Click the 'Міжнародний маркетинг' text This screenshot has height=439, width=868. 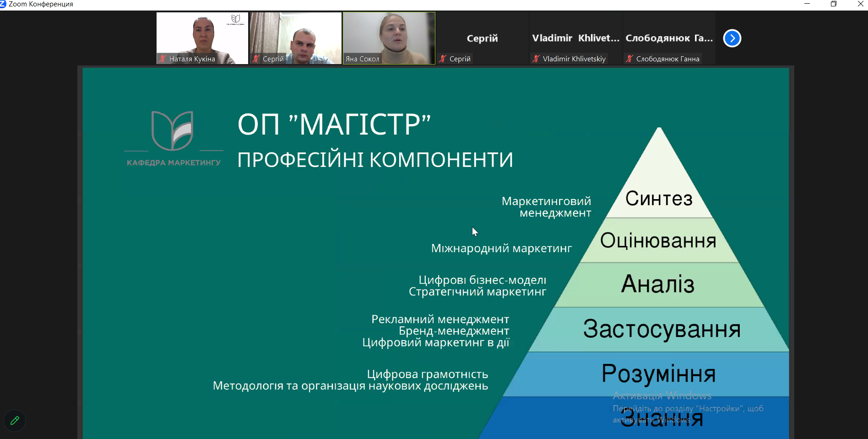pyautogui.click(x=502, y=248)
